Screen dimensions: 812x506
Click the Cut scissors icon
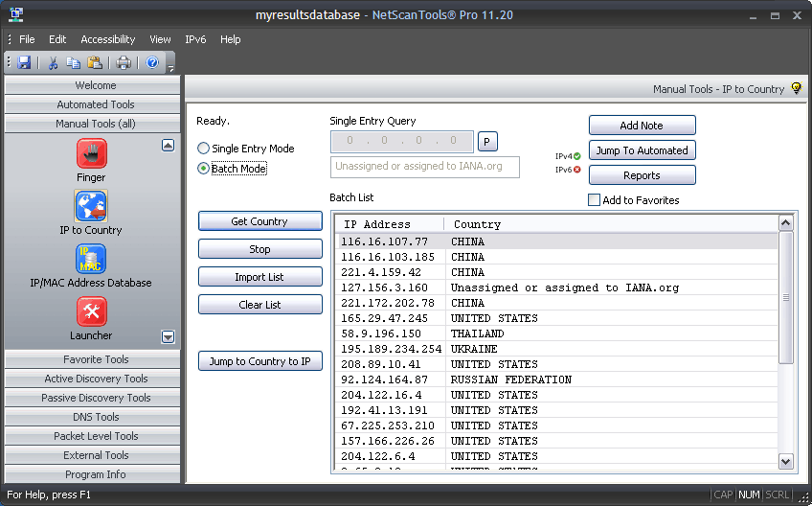53,62
